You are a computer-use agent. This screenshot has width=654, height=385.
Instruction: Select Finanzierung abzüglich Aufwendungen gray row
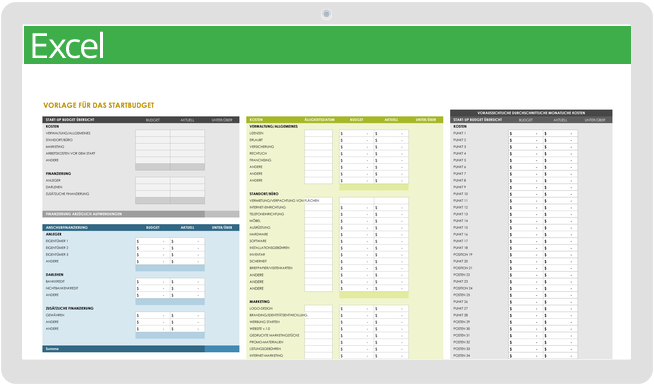141,214
